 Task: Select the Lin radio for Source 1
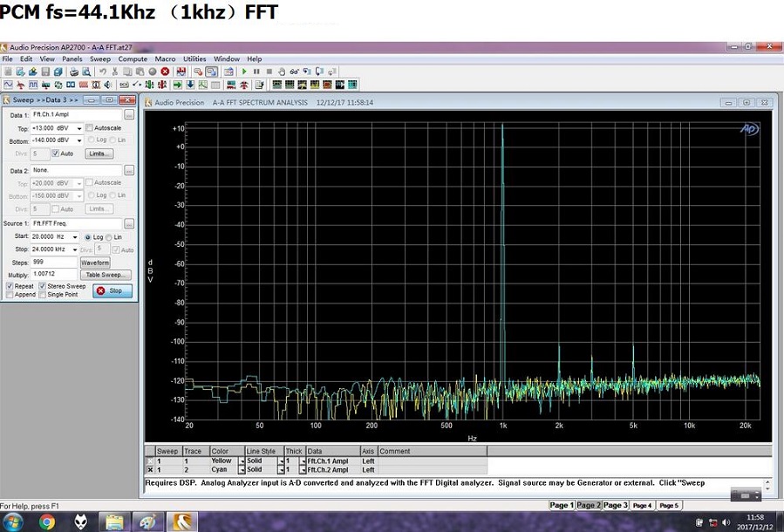coord(111,237)
